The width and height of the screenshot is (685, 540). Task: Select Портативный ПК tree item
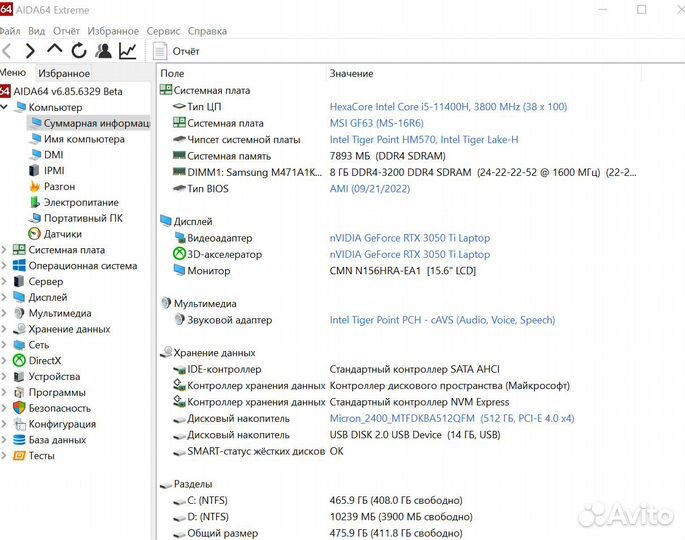tap(83, 218)
